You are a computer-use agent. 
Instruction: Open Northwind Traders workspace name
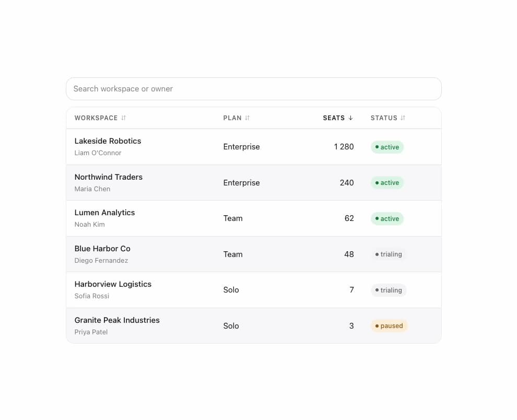[109, 177]
